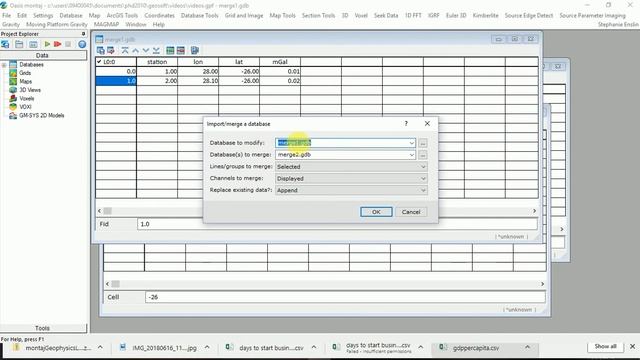Screen dimensions: 640x360
Task: Expand gdppercapita.csv download chevron
Action: (527, 347)
